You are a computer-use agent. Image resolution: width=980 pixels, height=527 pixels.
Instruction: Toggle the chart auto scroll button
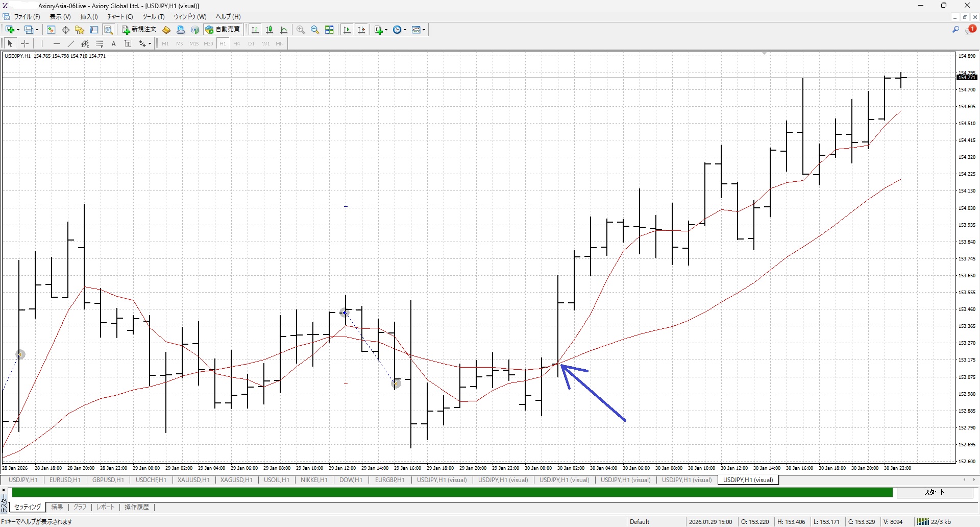(x=347, y=30)
